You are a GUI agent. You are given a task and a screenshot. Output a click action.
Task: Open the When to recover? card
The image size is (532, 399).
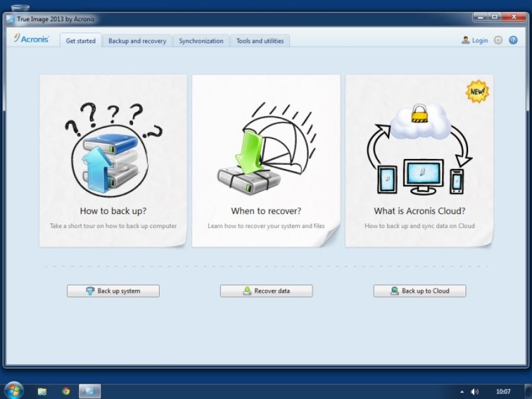click(266, 161)
